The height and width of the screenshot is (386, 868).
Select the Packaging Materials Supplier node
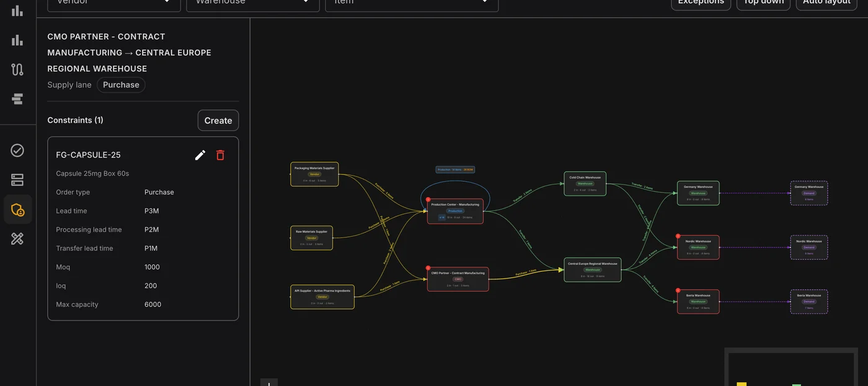point(314,174)
